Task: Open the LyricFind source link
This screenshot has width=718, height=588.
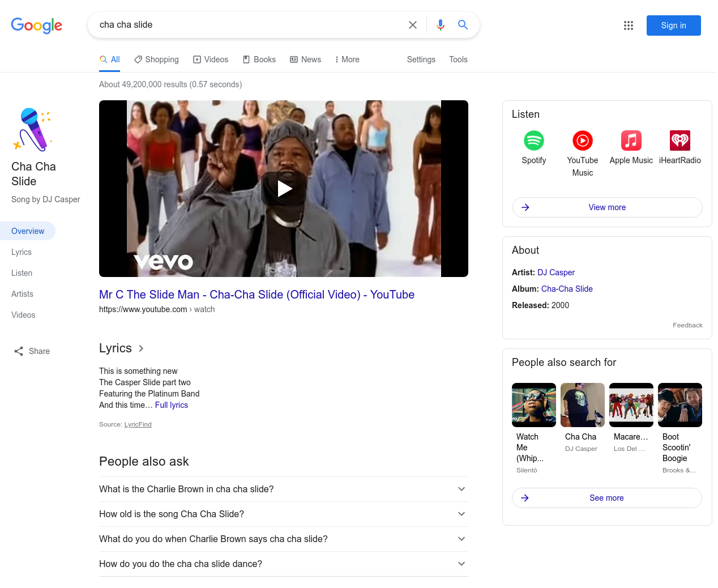Action: (x=138, y=424)
